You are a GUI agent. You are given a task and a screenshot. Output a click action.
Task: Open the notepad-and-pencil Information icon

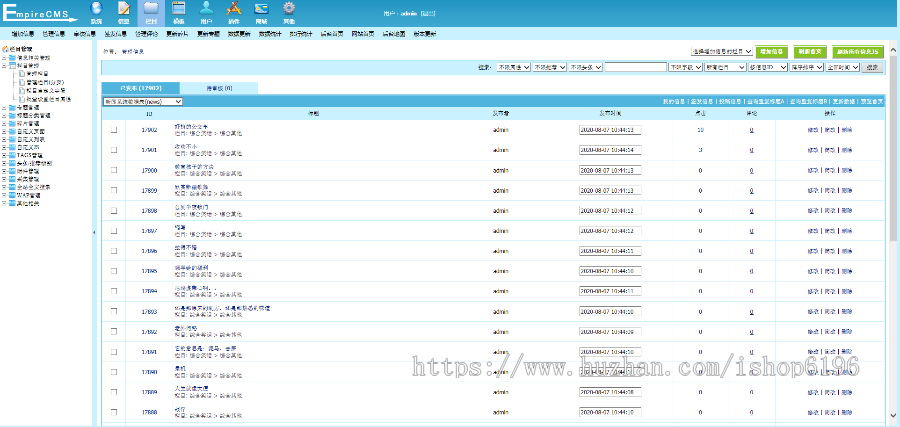(x=123, y=9)
